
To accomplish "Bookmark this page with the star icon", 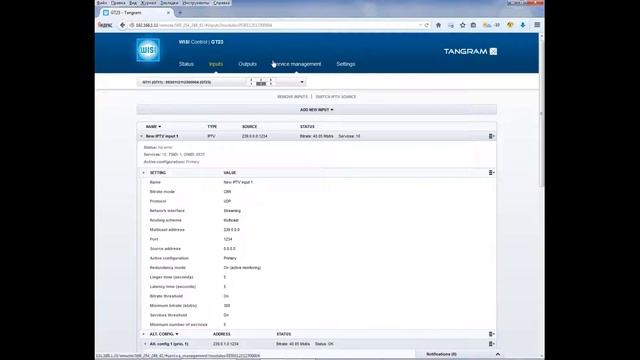I will click(x=462, y=25).
